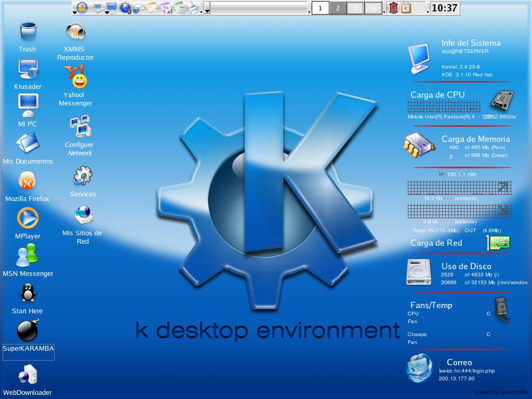
Task: Click the multimeter icon in Fans/Temp
Action: 502,310
